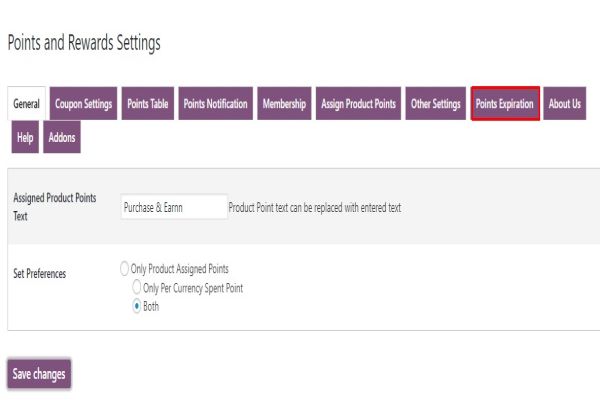Click the Product Point text description note
Viewport: 600px width, 400px height.
click(315, 208)
